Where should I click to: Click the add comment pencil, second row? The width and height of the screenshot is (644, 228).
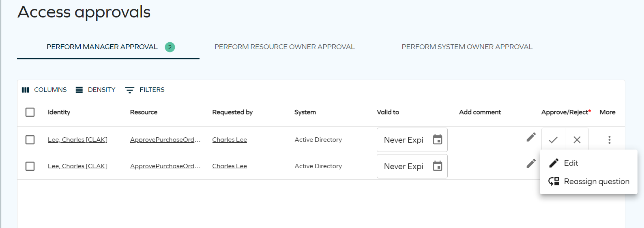(531, 164)
